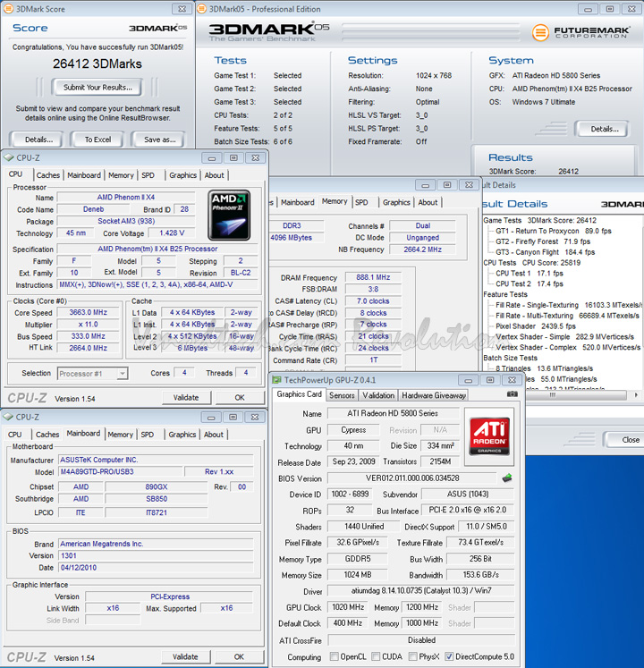Screen dimensions: 644x668
Task: Switch to Mainboard tab in top CPU-Z window
Action: click(x=84, y=175)
